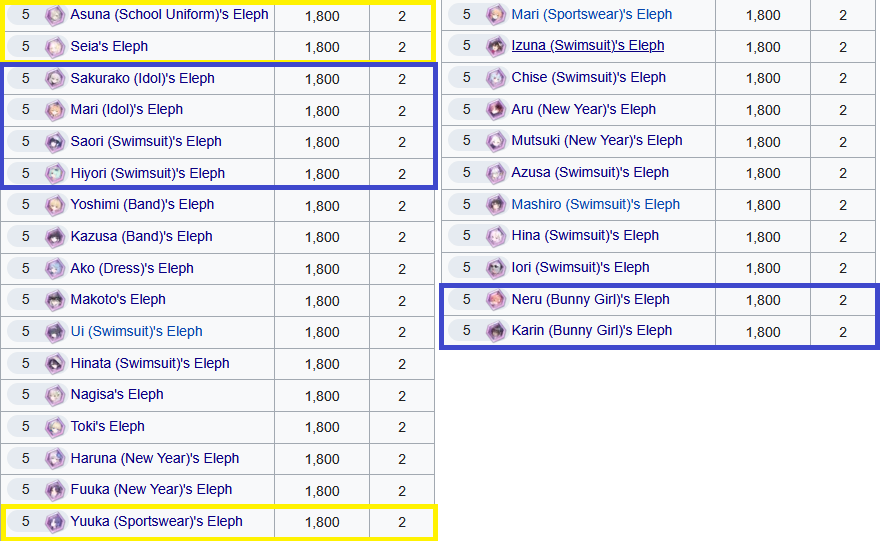Select the 1,800 cell in Makoto's row
This screenshot has width=880, height=541.
pos(322,301)
